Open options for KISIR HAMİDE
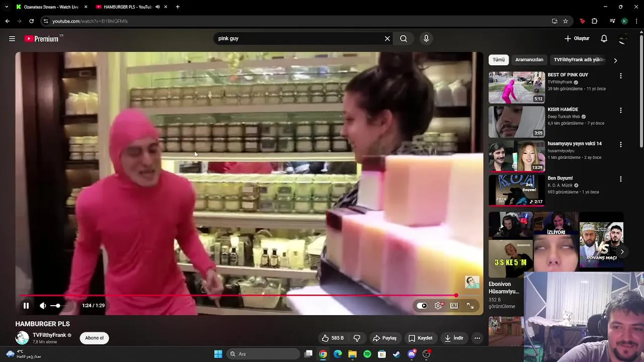Image resolution: width=644 pixels, height=362 pixels. click(621, 110)
